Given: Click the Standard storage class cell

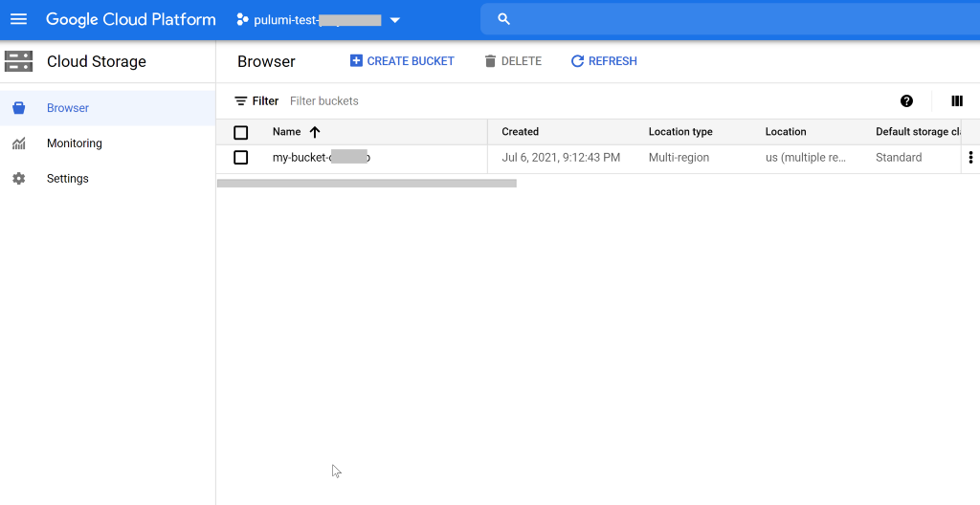Looking at the screenshot, I should pos(899,158).
